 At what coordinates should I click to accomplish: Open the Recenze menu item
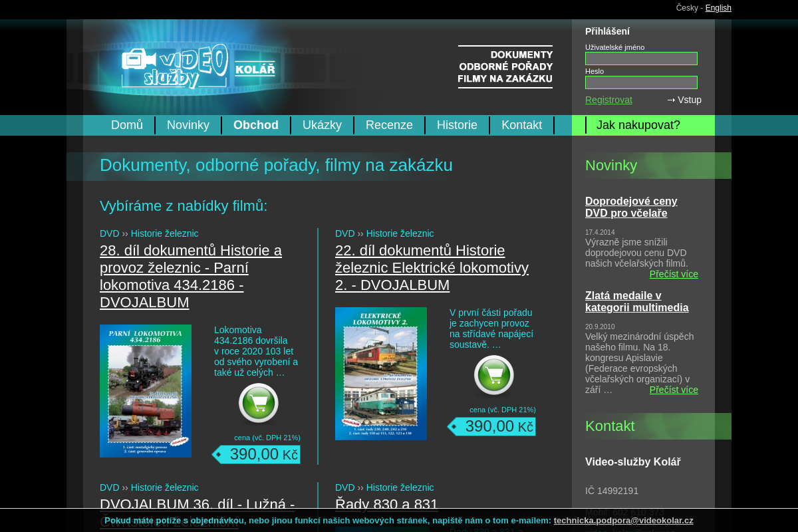pos(389,125)
